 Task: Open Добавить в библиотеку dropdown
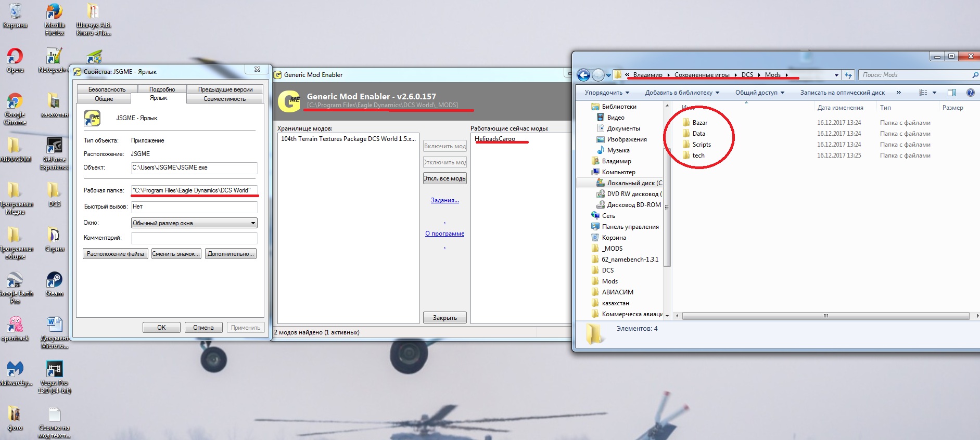point(682,93)
